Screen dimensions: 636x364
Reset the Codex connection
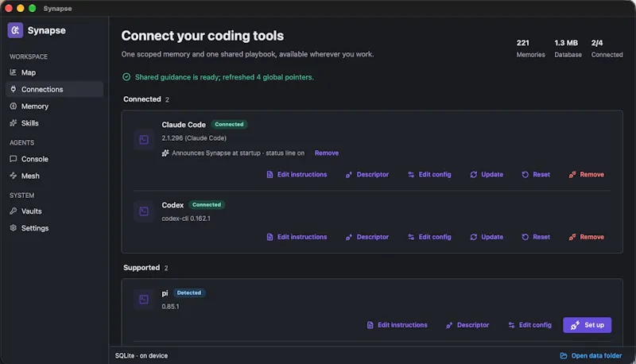pos(536,237)
